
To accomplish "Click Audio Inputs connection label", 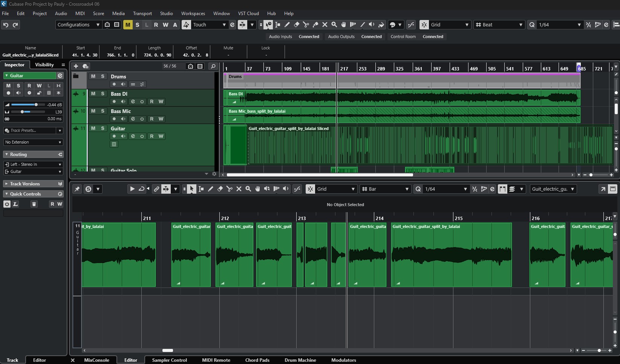I will [x=280, y=37].
